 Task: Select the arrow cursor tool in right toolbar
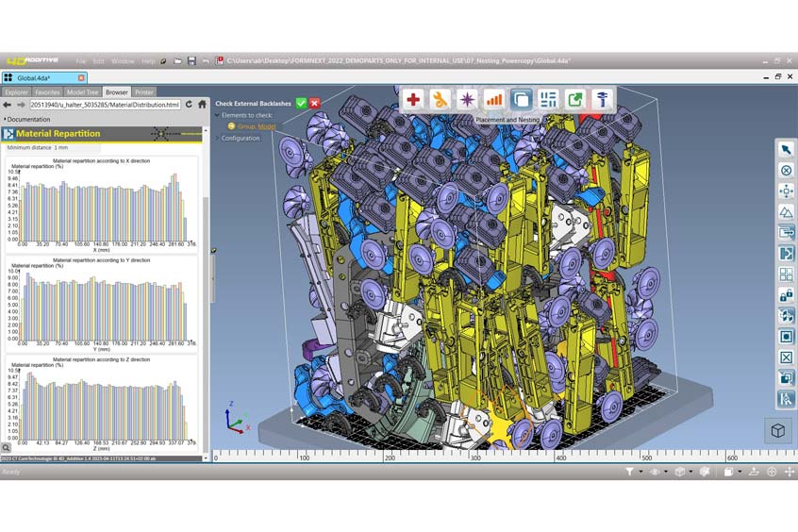(786, 149)
